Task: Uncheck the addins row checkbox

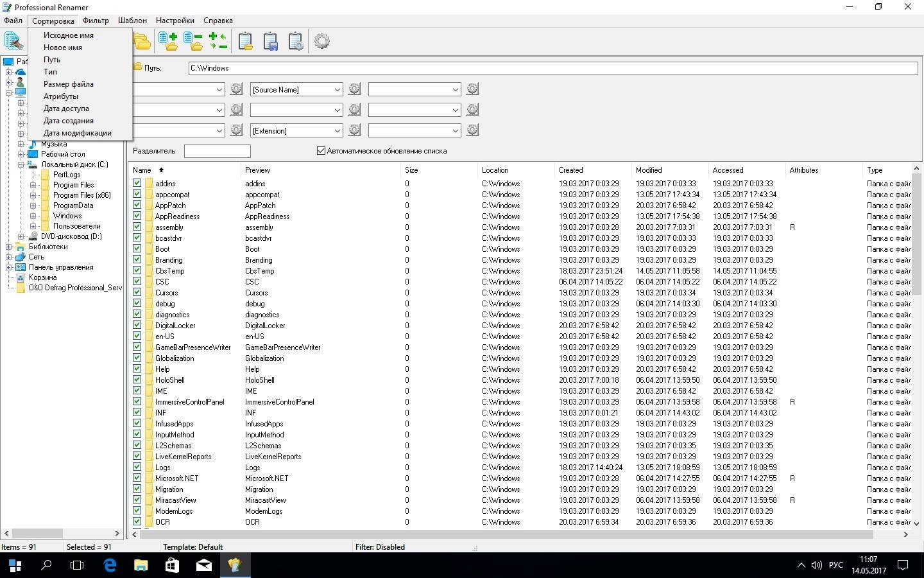Action: pos(137,183)
